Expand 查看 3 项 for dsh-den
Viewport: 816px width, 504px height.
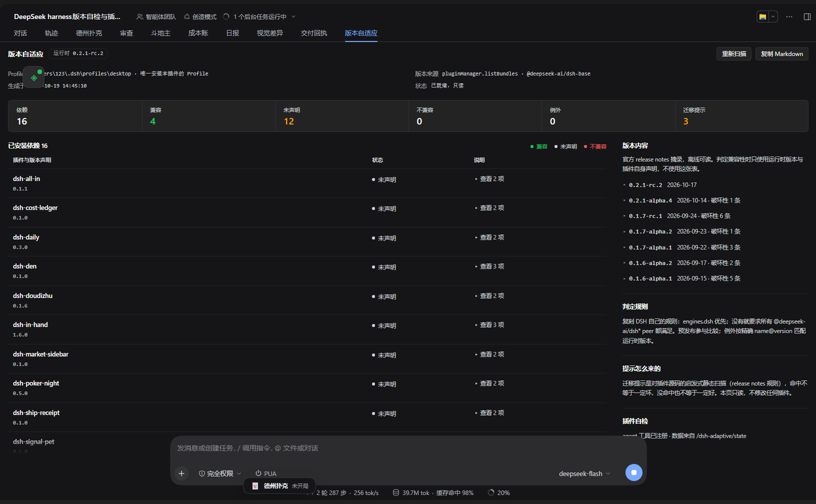pos(489,266)
